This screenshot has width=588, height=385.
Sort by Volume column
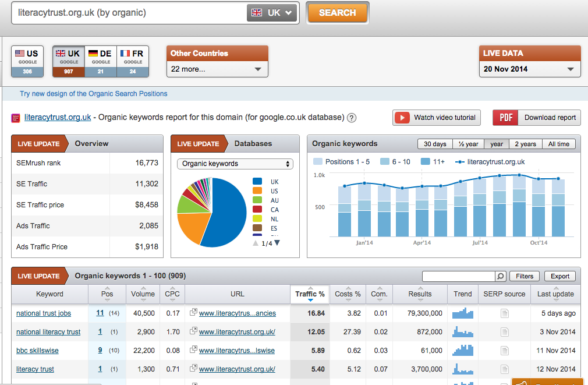[x=143, y=294]
